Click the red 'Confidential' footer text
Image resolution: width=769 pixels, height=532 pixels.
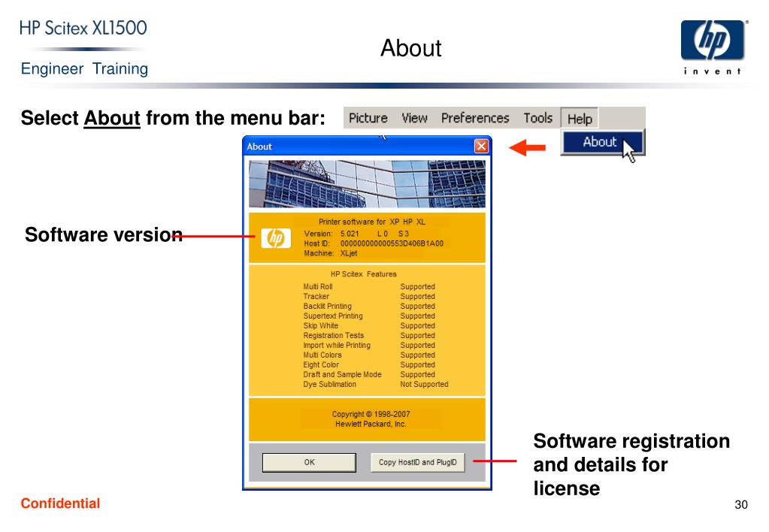(60, 503)
